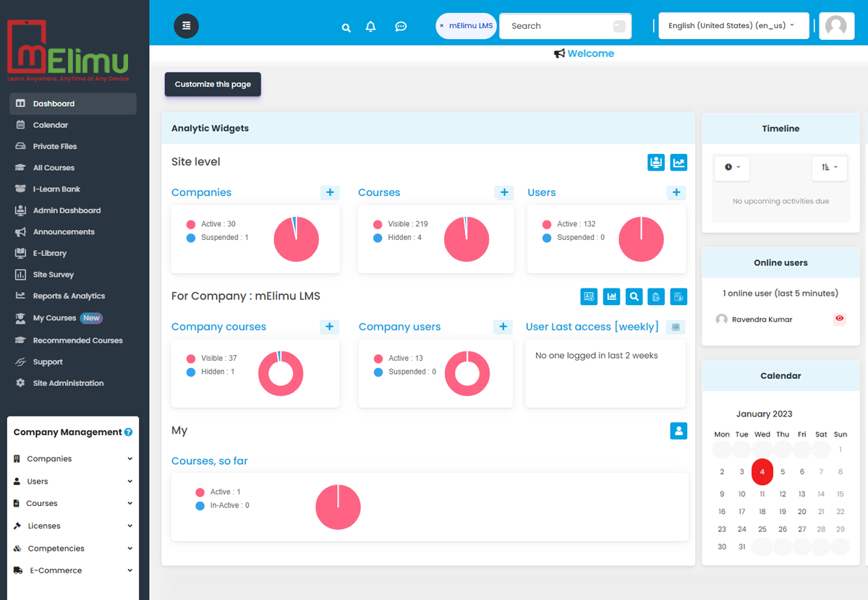Screen dimensions: 868x600
Task: Click the My section user profile icon
Action: [678, 431]
